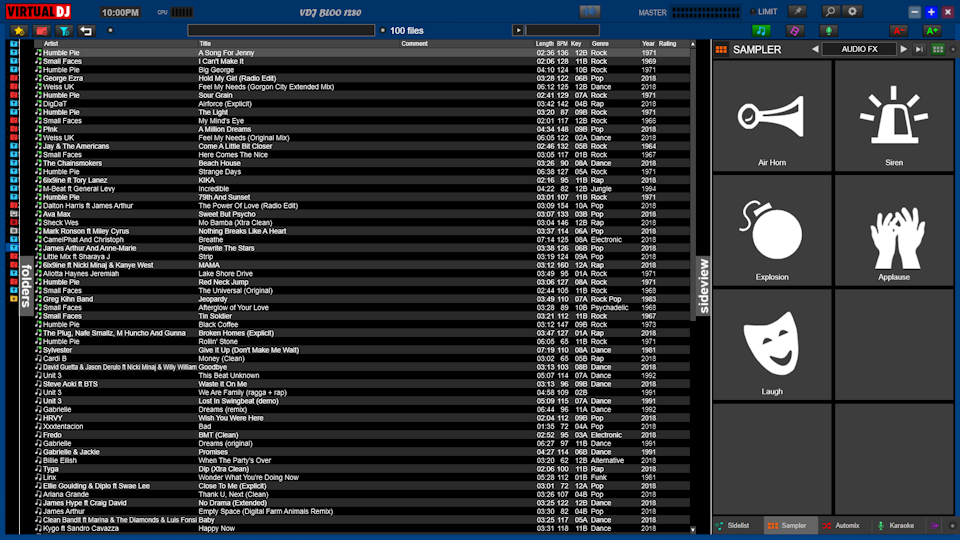Image resolution: width=960 pixels, height=540 pixels.
Task: Toggle the dot option left of search field
Action: (x=110, y=31)
